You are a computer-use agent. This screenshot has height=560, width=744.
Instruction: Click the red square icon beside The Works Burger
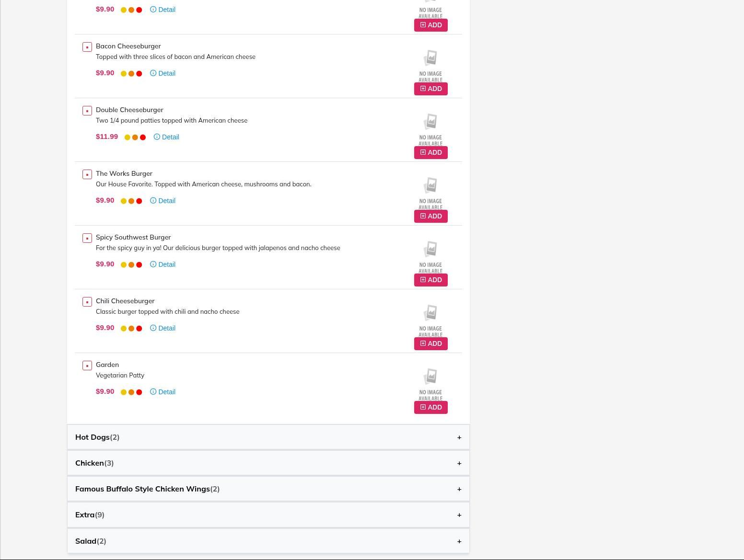click(87, 174)
